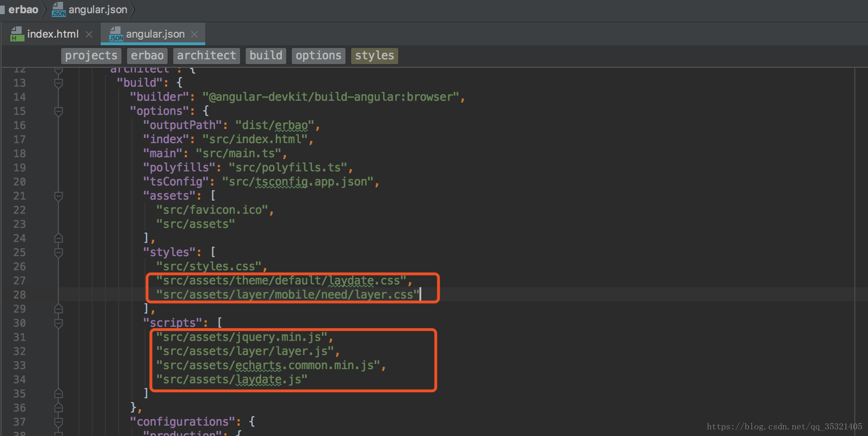Click JSON icon in the navigation bar
Image resolution: width=868 pixels, height=436 pixels.
point(58,9)
